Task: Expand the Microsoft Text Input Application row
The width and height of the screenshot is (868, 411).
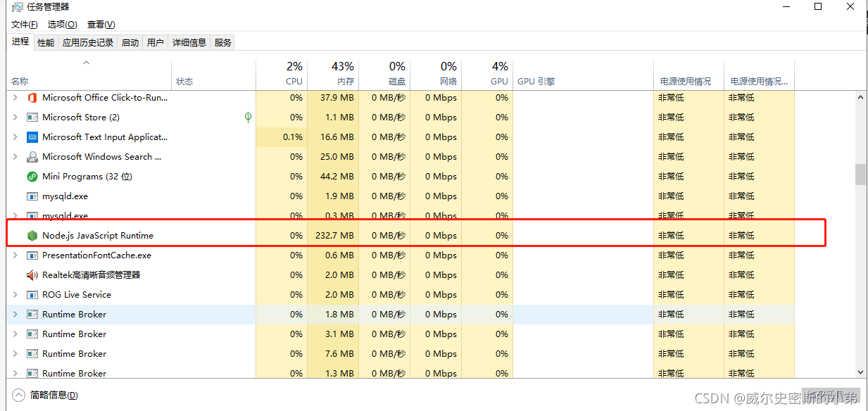Action: [x=15, y=137]
